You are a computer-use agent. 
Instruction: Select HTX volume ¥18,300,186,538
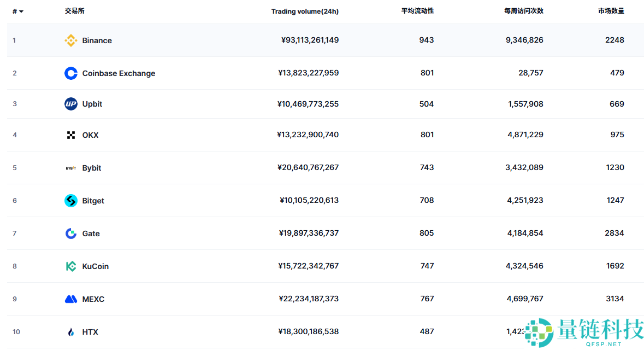309,331
